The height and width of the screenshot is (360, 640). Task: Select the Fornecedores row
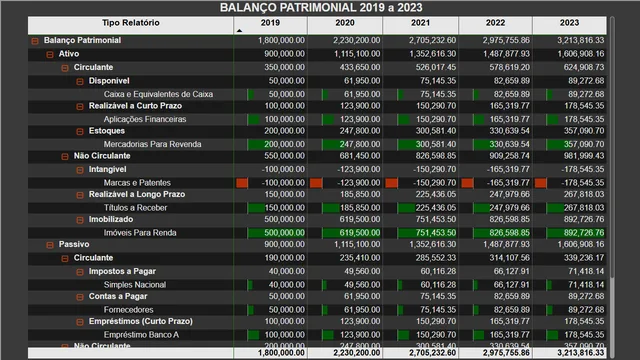pos(317,309)
